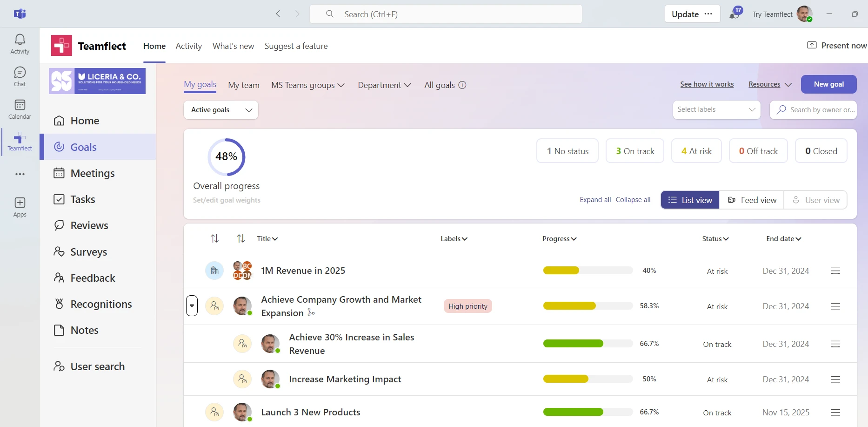This screenshot has height=427, width=868.
Task: Open the What's new menu item
Action: 233,46
